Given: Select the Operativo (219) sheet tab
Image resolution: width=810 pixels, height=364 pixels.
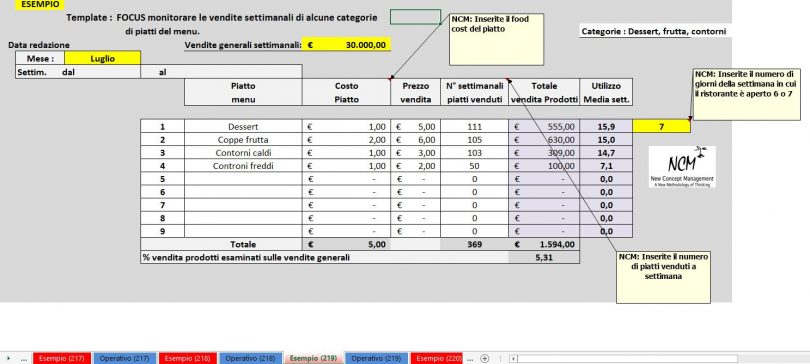Looking at the screenshot, I should coord(376,358).
